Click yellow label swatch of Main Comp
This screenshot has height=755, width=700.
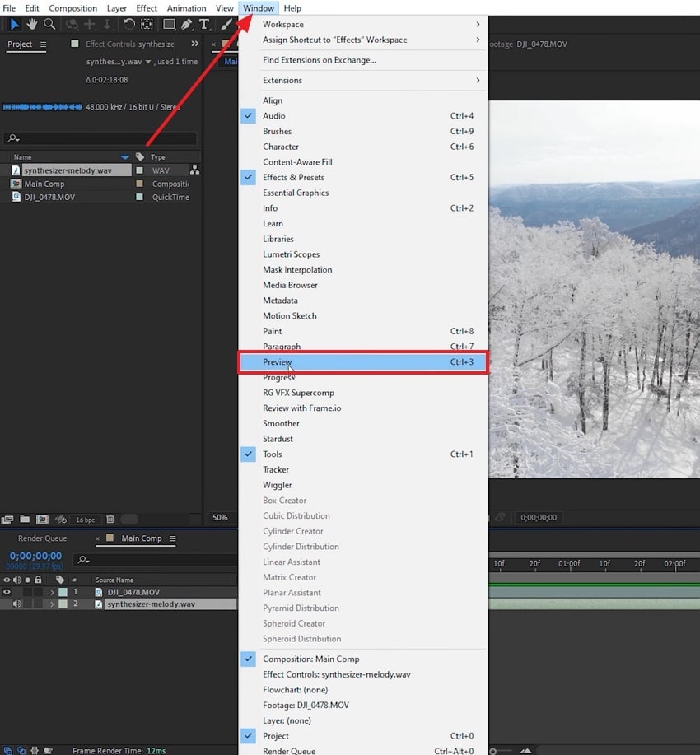point(140,184)
